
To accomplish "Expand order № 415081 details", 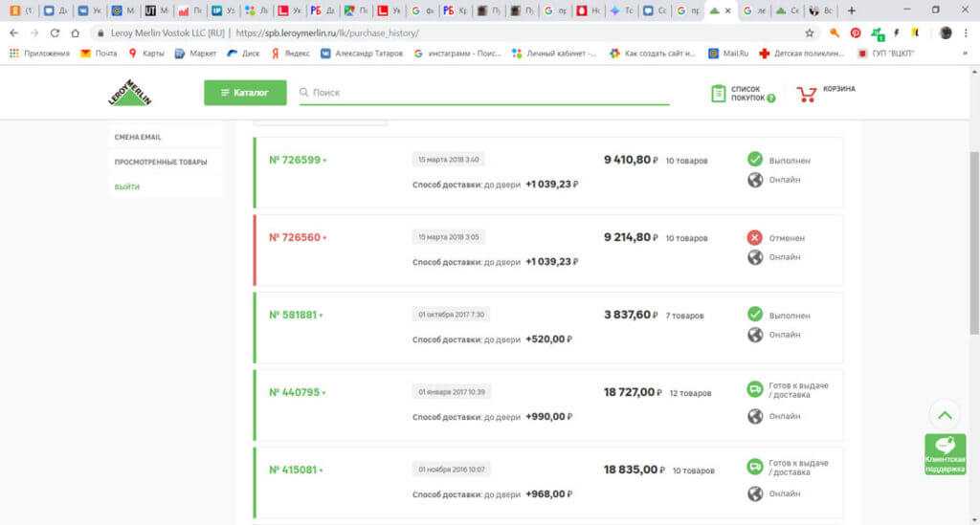I will tap(296, 470).
